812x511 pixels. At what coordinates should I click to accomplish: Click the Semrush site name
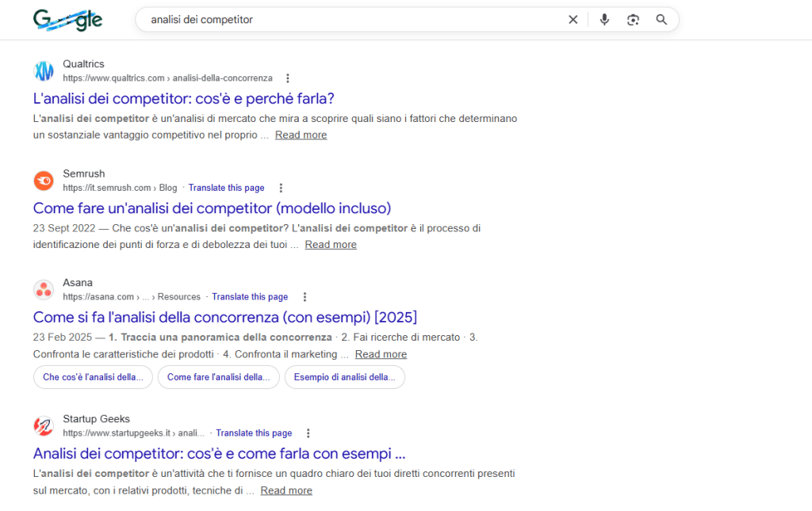84,174
